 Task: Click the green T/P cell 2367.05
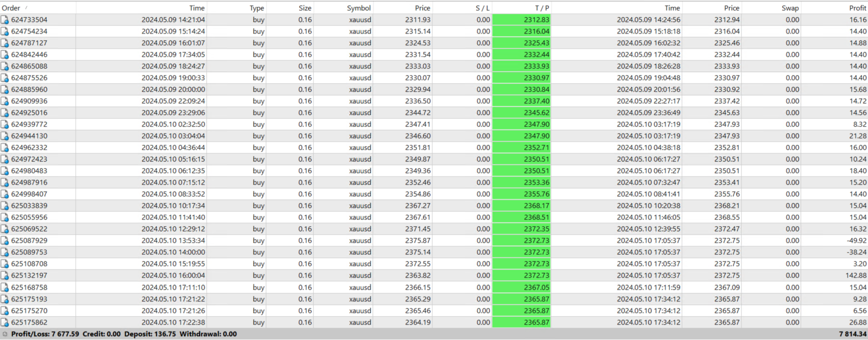click(522, 288)
